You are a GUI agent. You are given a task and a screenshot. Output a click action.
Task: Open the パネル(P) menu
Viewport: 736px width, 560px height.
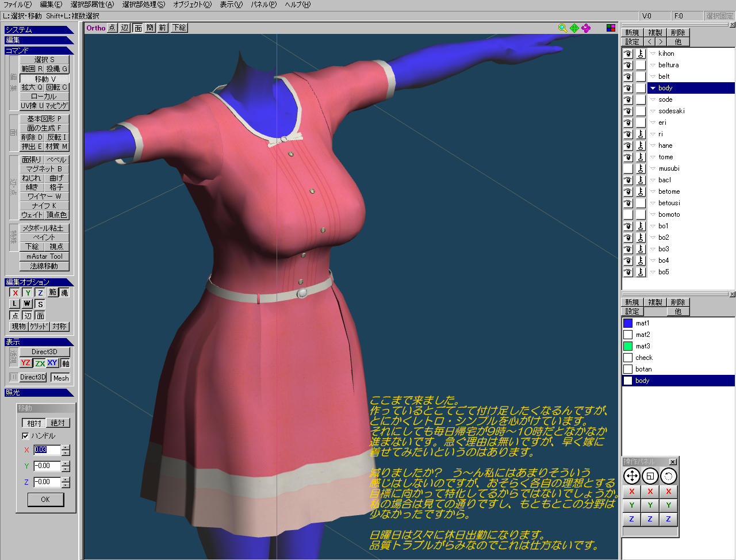(263, 5)
